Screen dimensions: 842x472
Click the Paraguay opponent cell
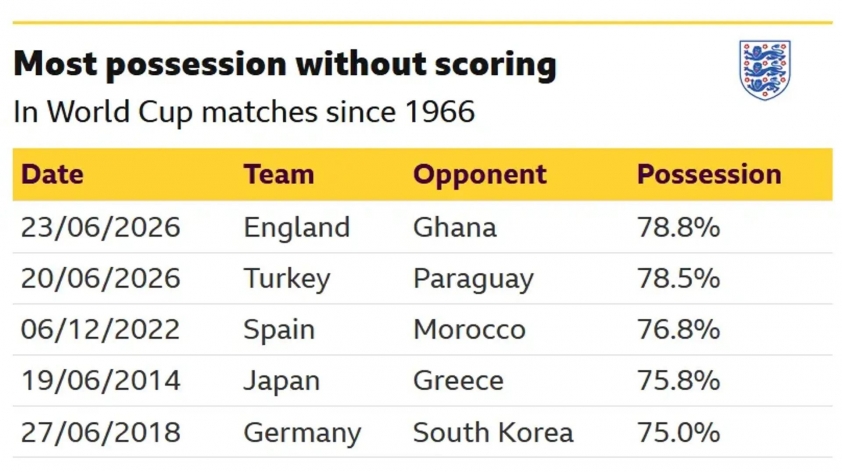[473, 279]
